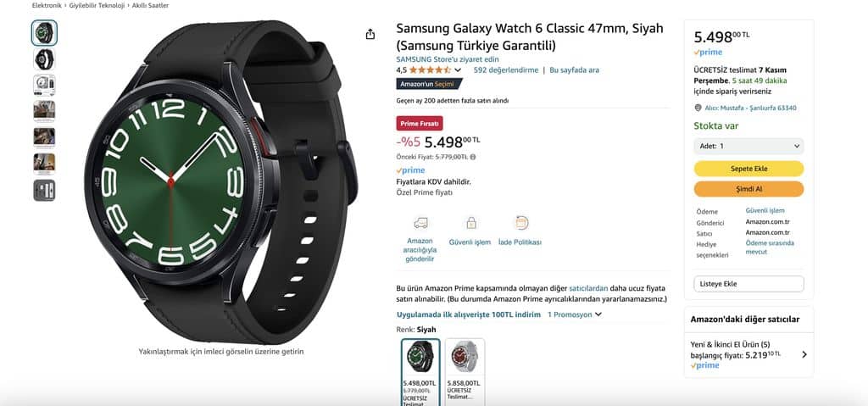Open the Giyilebilir Teknoloji breadcrumb
This screenshot has height=406, width=868.
(x=97, y=6)
